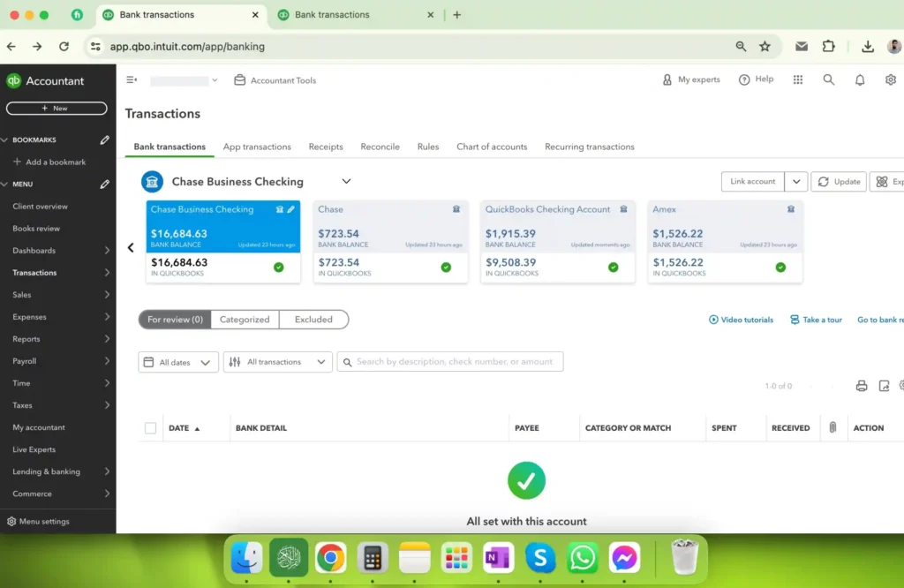Screen dimensions: 904x588
Task: Click Add a bookmark
Action: [x=49, y=162]
